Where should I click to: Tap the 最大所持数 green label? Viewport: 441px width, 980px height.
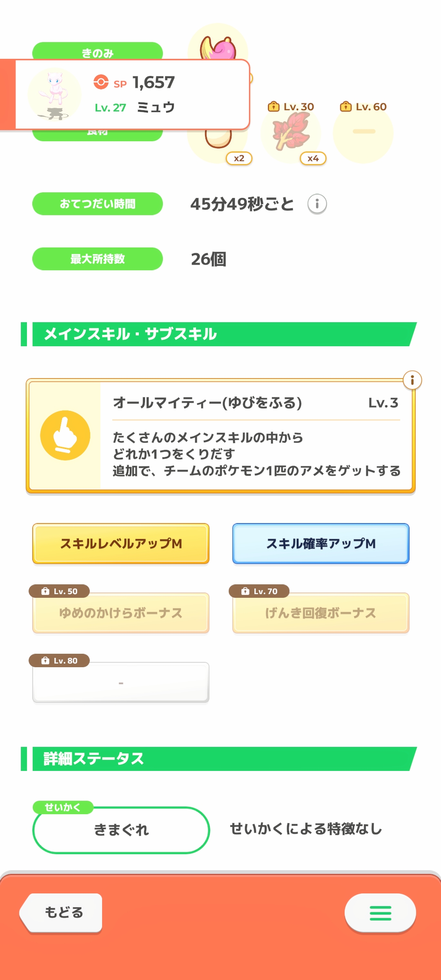click(x=98, y=259)
